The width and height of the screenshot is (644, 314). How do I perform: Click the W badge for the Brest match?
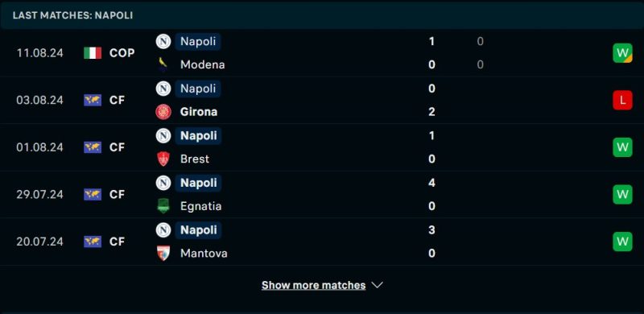pyautogui.click(x=622, y=147)
